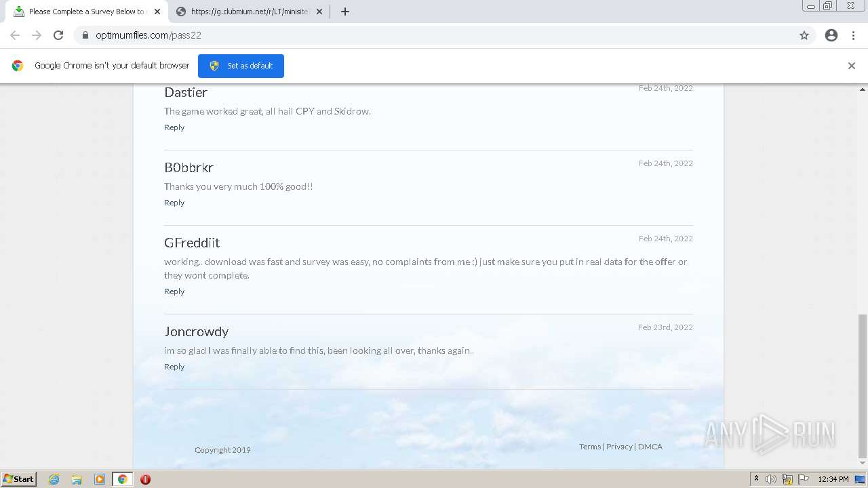Screen dimensions: 868x488
Task: Open the Action Center flag icon
Action: 804,479
